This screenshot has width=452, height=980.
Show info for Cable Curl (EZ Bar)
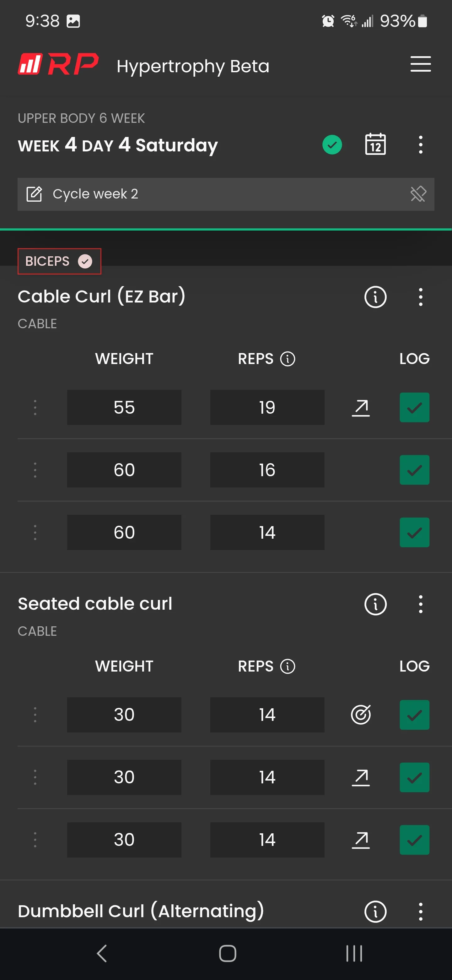pyautogui.click(x=375, y=297)
